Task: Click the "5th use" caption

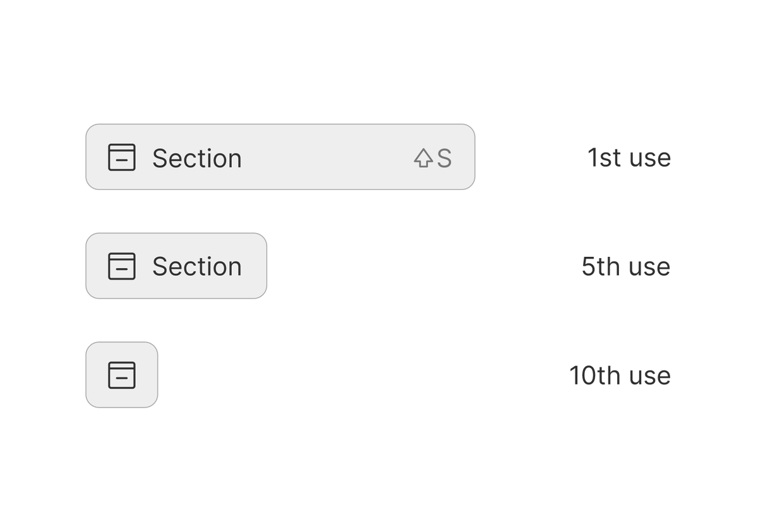Action: coord(625,266)
